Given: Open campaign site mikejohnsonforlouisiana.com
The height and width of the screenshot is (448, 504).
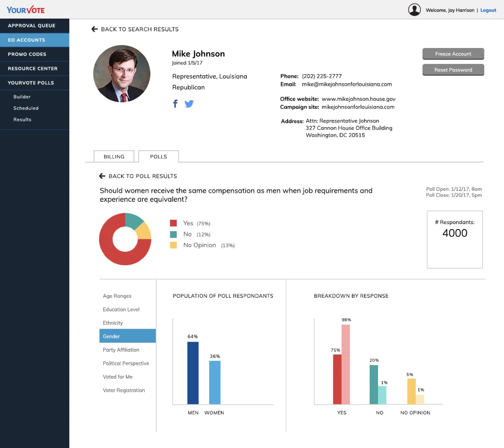Looking at the screenshot, I should click(358, 107).
